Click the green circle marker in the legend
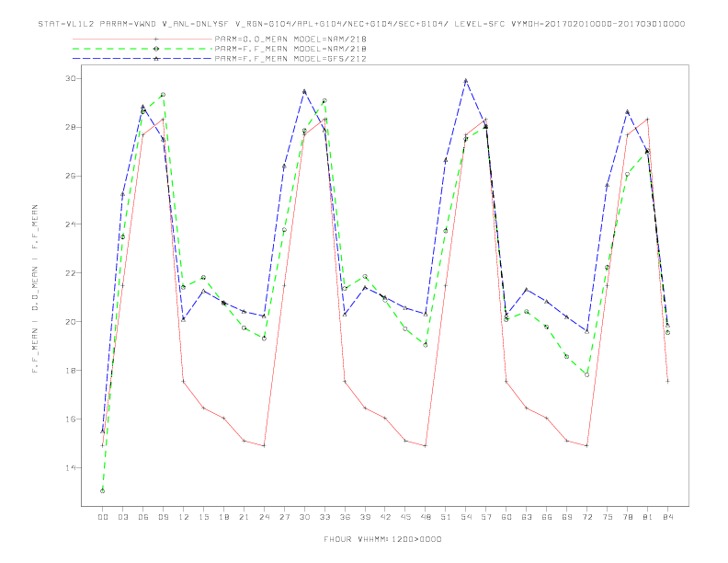728x563 pixels. click(x=156, y=49)
